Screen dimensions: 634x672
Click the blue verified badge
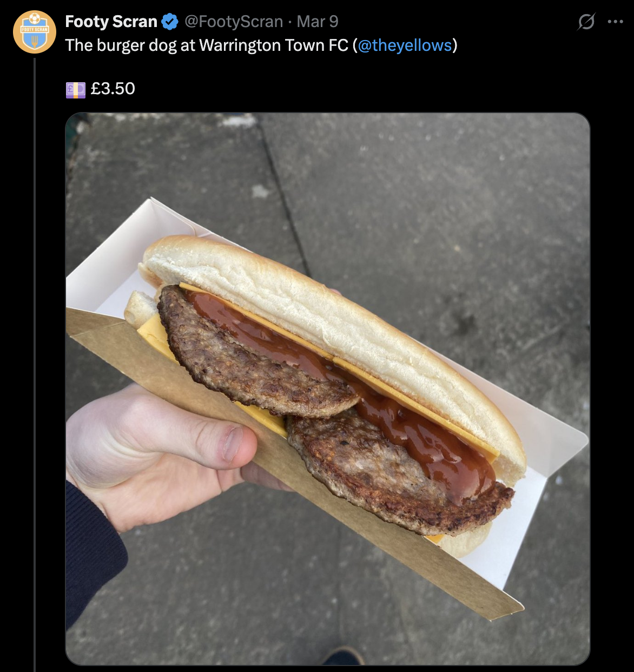pos(170,22)
